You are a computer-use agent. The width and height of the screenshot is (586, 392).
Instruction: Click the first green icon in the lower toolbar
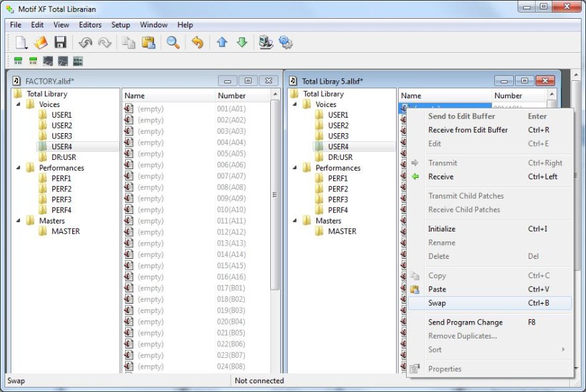point(18,61)
